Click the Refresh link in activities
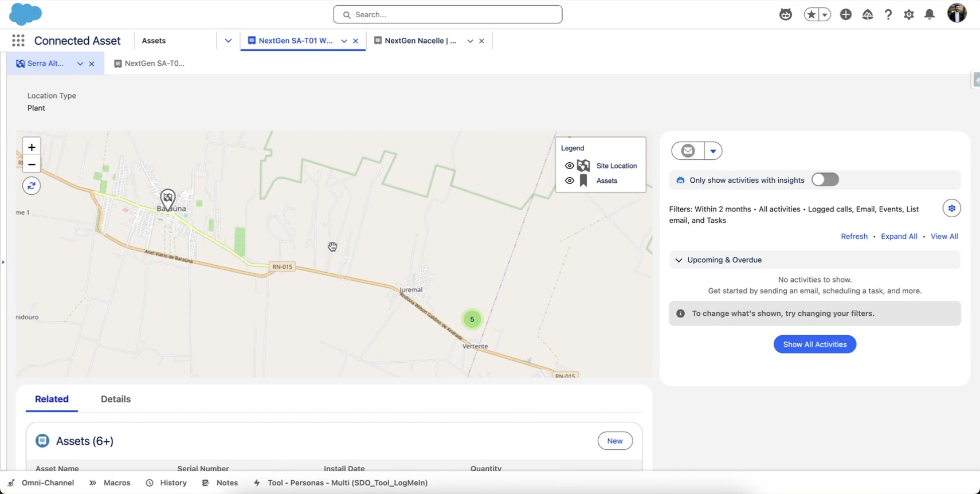This screenshot has height=494, width=980. pos(854,236)
